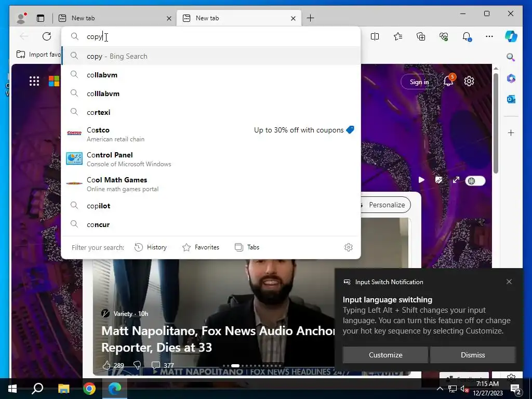Open File Explorer from the taskbar

point(63,389)
